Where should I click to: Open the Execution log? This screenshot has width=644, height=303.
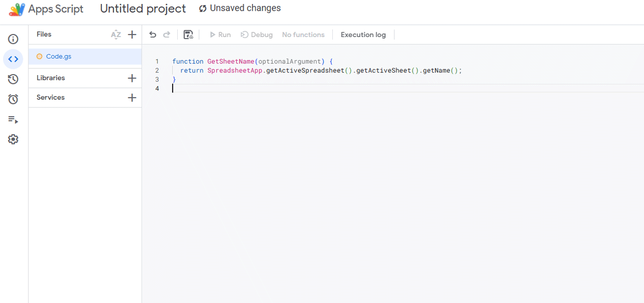(x=363, y=34)
